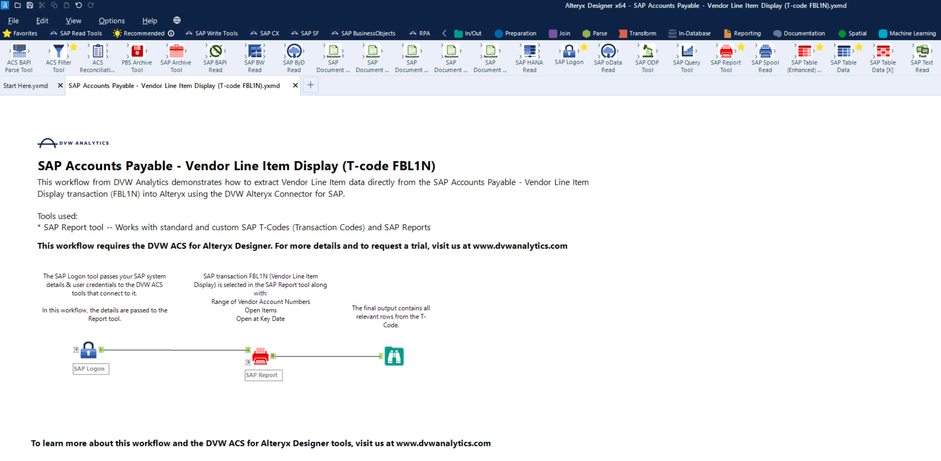Screen dimensions: 941x461
Task: Open the Machine Learning tool category
Action: click(x=907, y=34)
